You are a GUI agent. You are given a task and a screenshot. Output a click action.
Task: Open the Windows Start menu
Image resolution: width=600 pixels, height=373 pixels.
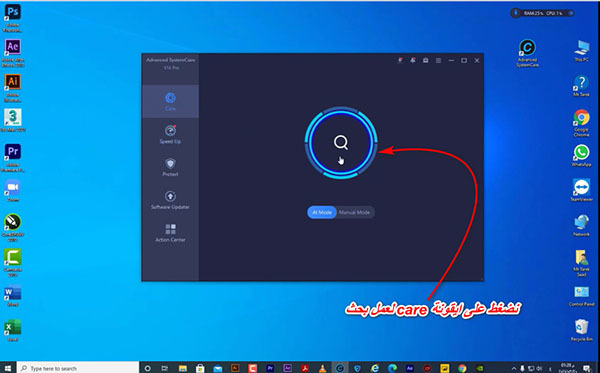click(x=7, y=368)
